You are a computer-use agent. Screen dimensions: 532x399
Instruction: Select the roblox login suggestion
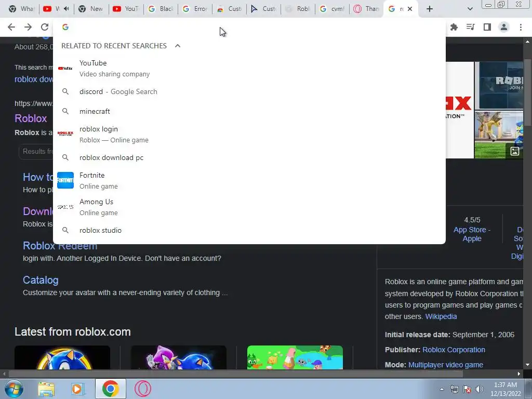pos(249,135)
